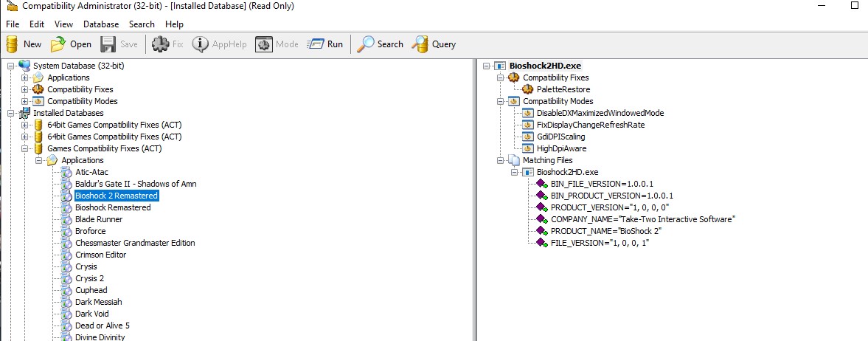Click the AppHelp info toolbar icon
The width and height of the screenshot is (868, 341).
pyautogui.click(x=201, y=44)
